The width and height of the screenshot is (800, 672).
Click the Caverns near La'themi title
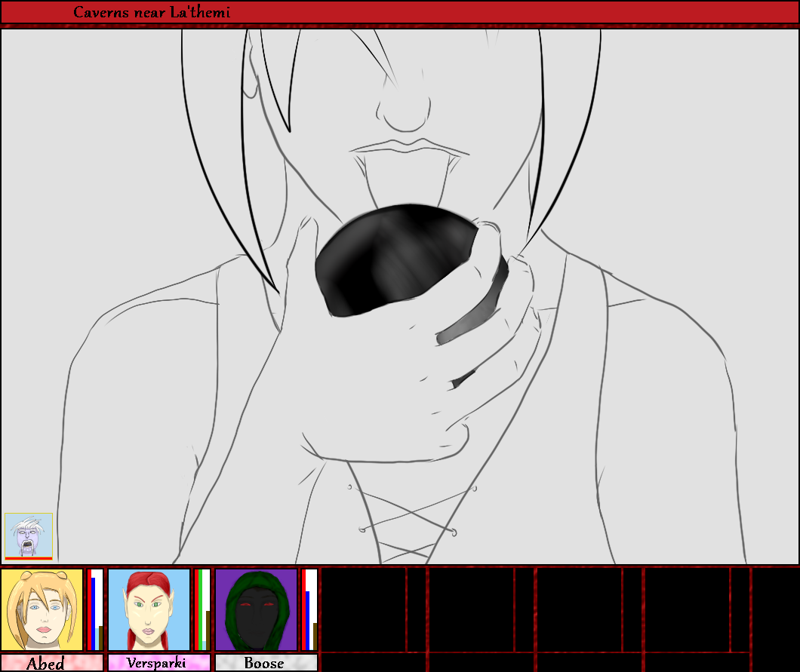[x=152, y=12]
